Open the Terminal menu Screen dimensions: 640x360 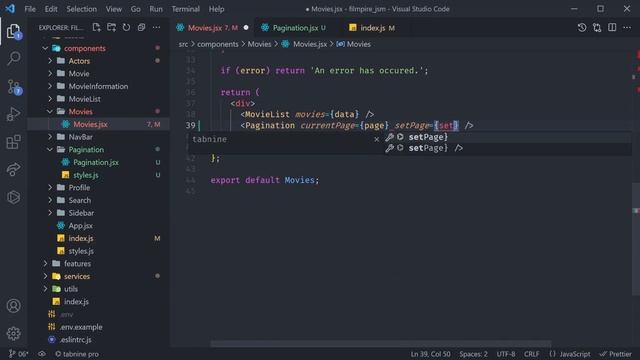(186, 9)
